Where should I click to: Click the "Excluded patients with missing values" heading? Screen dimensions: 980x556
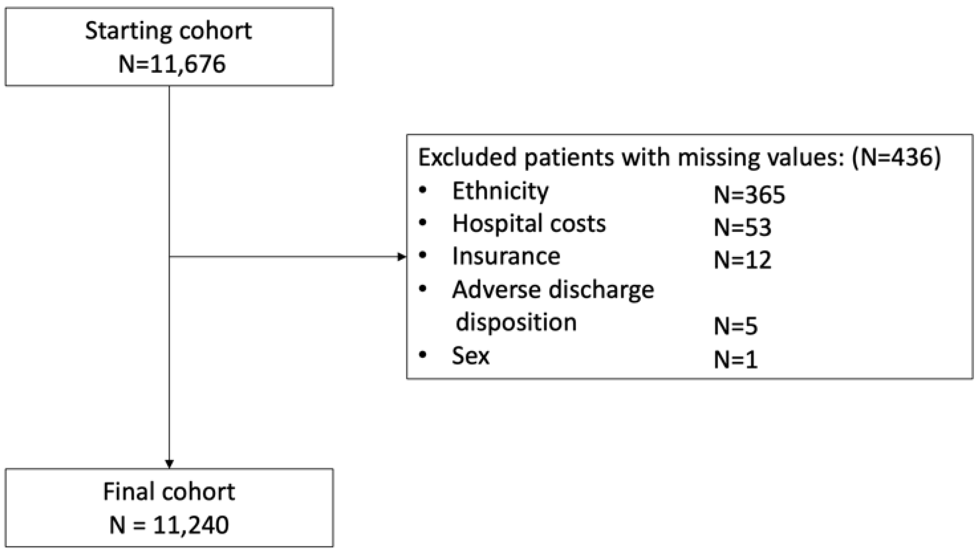pos(631,157)
